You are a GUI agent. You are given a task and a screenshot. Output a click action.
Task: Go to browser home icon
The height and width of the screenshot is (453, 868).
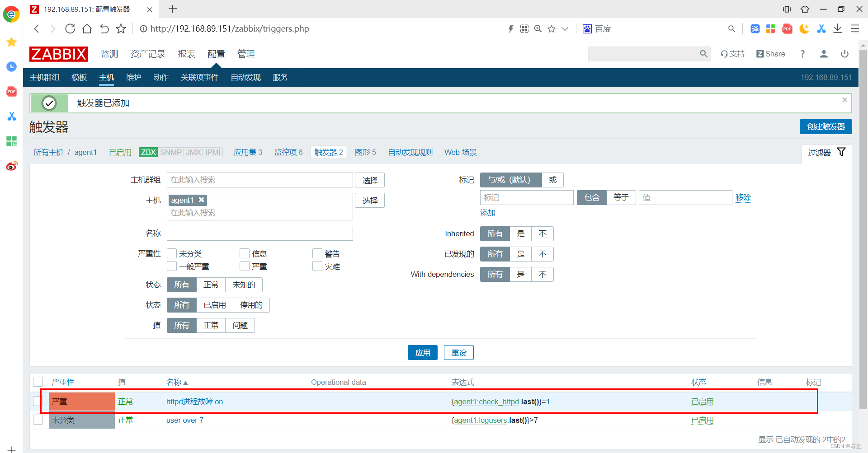(x=87, y=29)
